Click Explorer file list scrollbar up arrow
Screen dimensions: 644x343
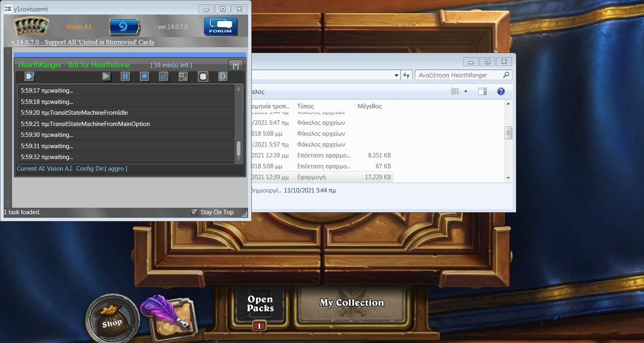(x=508, y=104)
